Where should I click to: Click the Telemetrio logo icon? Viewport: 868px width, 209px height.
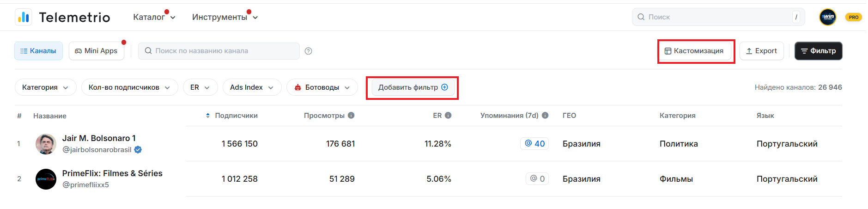24,17
